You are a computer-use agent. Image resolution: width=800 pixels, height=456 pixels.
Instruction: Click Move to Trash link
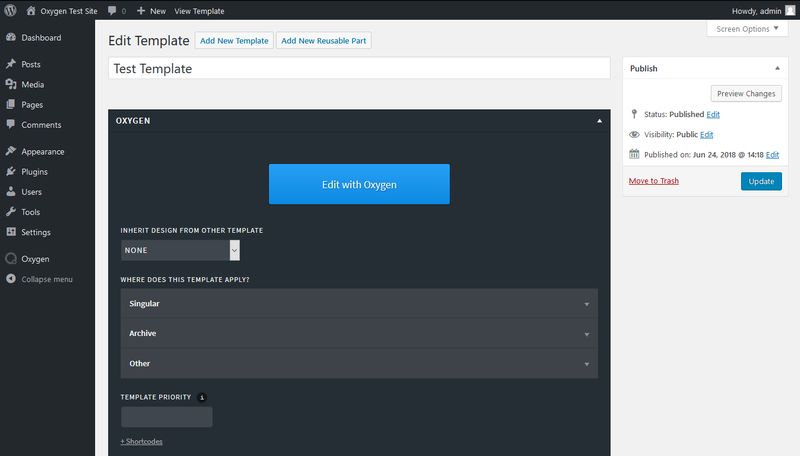(x=654, y=181)
